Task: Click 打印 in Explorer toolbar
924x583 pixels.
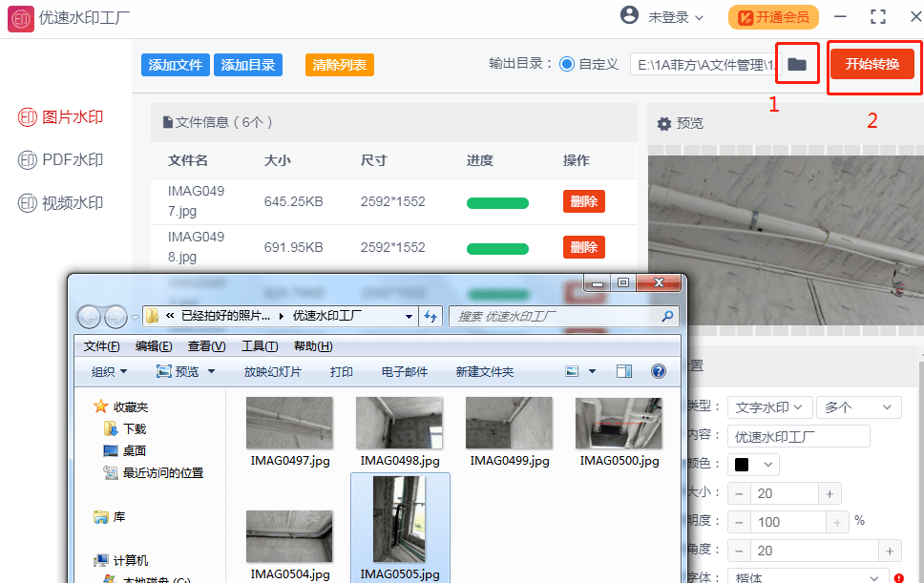Action: point(341,371)
